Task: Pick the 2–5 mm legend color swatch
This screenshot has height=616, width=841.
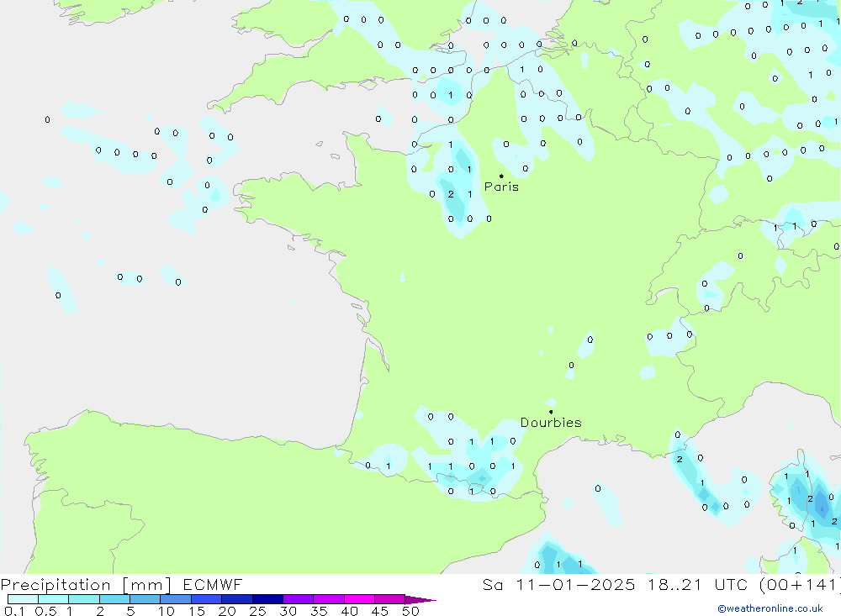Action: pyautogui.click(x=114, y=599)
